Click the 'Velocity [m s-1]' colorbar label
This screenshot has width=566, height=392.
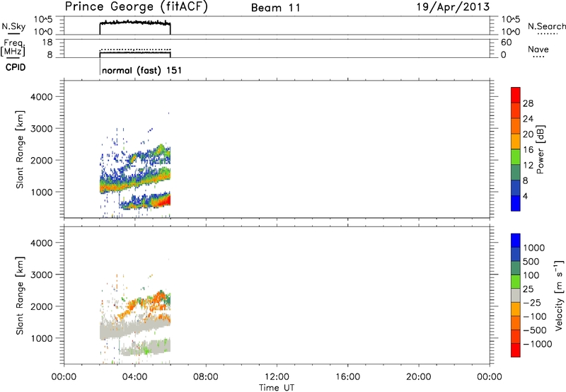tap(559, 295)
